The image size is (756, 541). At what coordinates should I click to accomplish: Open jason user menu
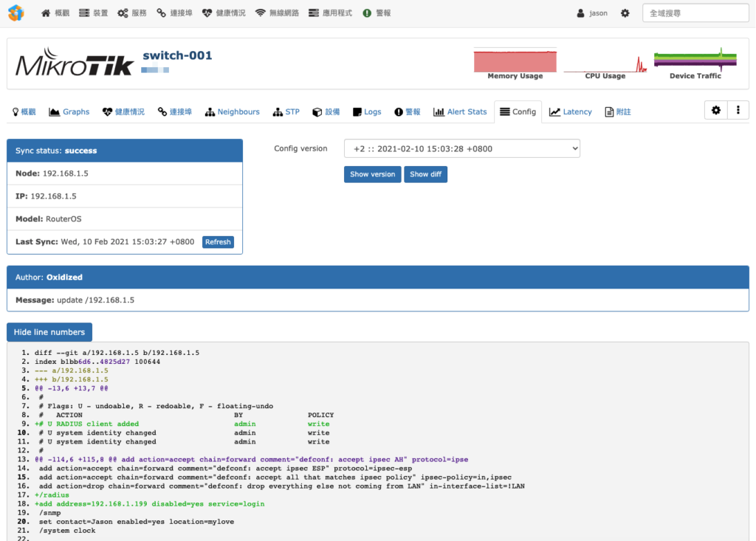click(592, 13)
